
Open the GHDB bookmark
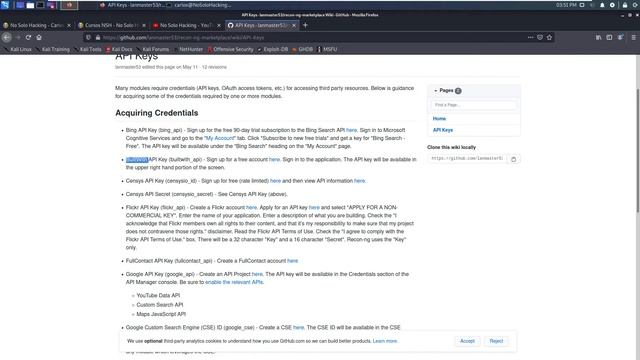302,49
